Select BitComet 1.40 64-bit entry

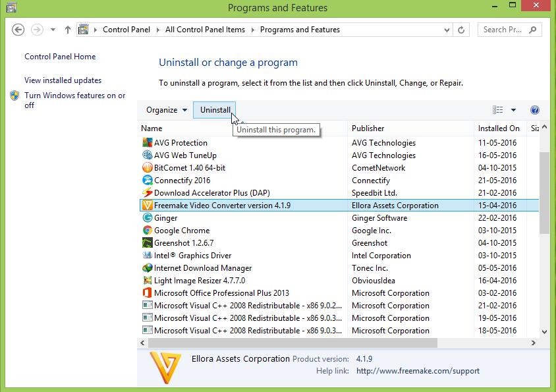coord(339,167)
